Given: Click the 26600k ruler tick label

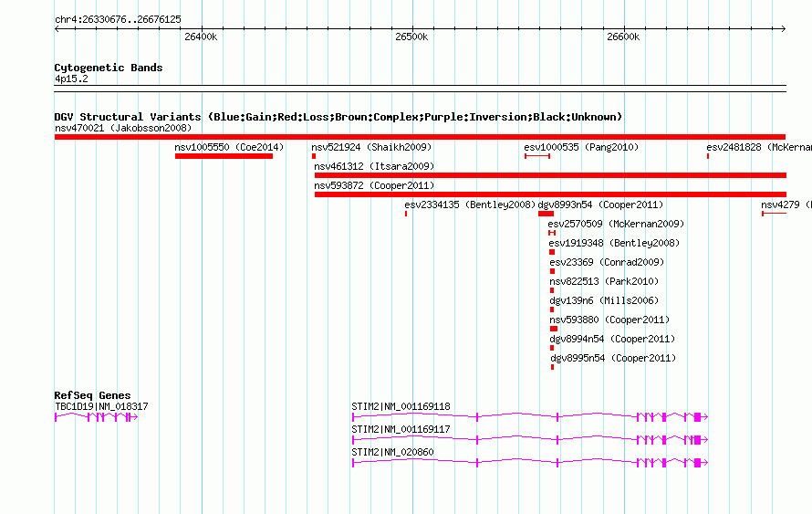Looking at the screenshot, I should [x=623, y=37].
